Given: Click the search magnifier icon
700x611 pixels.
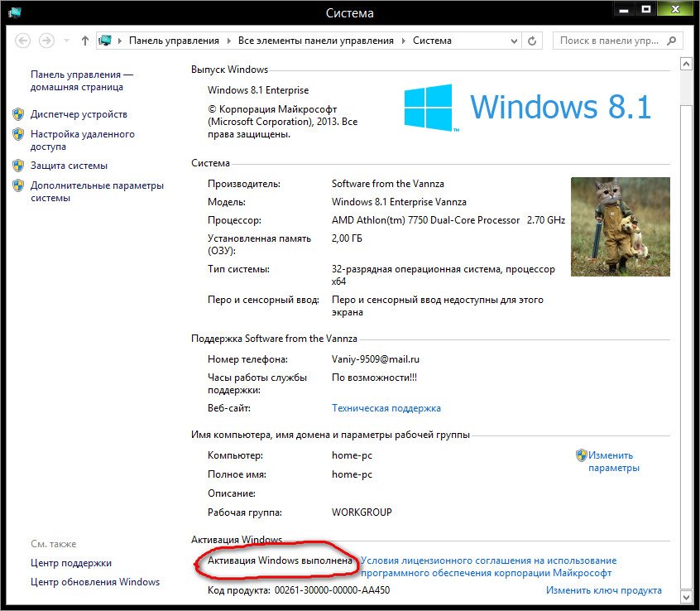Looking at the screenshot, I should (671, 41).
